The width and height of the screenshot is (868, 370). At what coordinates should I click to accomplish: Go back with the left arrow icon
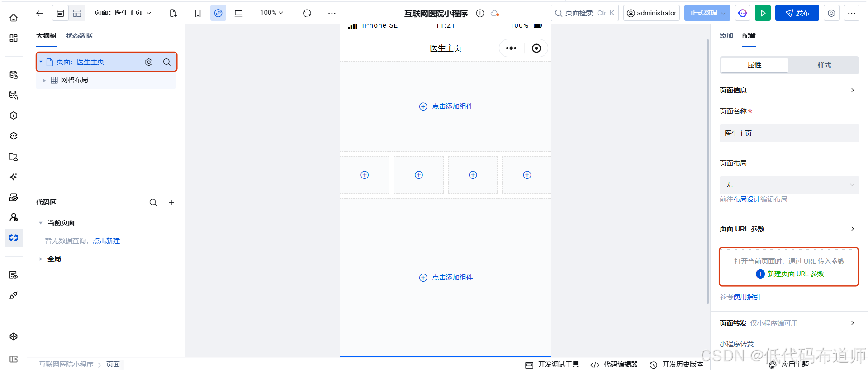click(40, 13)
